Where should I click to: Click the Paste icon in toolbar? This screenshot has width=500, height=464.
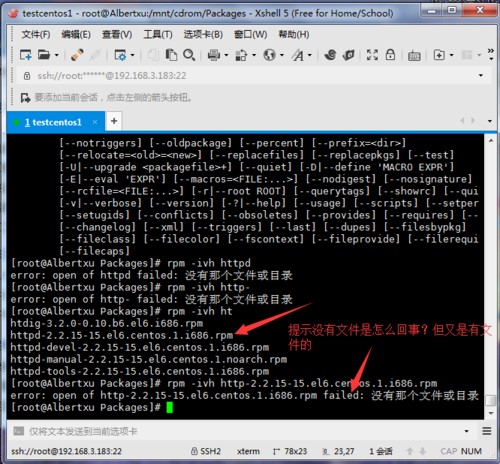(171, 55)
